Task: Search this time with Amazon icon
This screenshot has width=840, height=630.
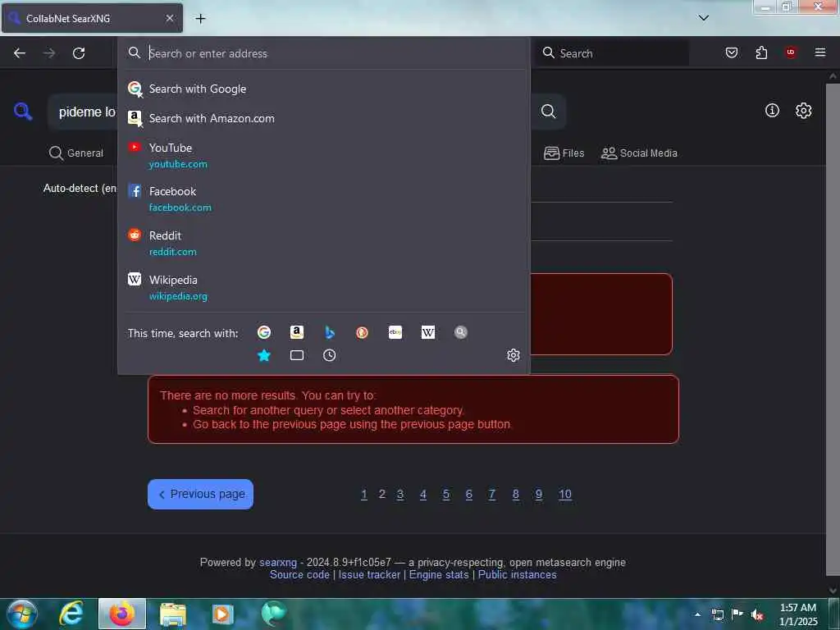Action: pos(297,333)
